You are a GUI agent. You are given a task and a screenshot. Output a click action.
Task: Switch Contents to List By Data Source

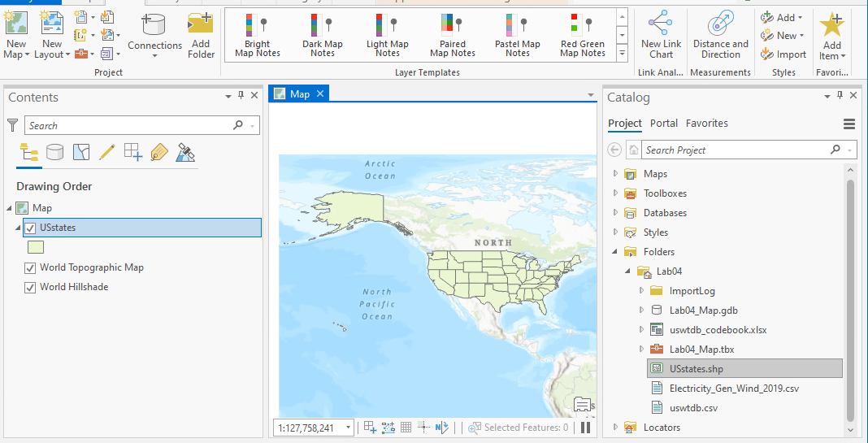point(54,152)
